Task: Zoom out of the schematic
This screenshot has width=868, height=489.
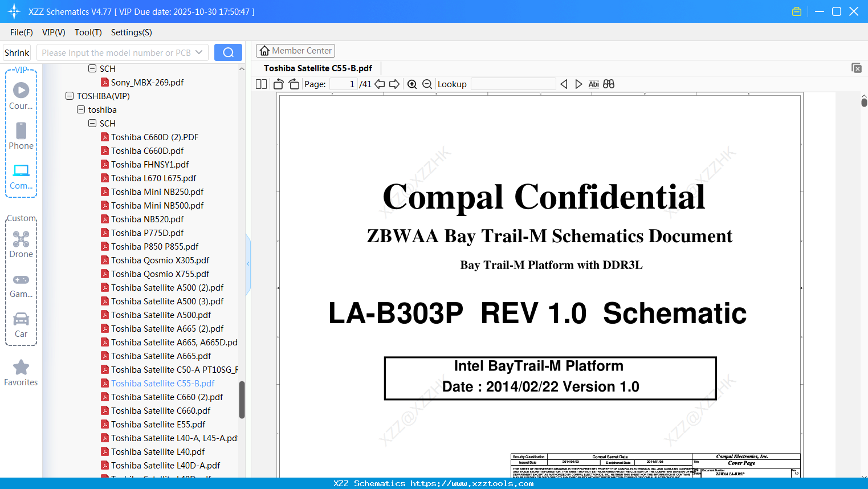Action: pyautogui.click(x=427, y=84)
